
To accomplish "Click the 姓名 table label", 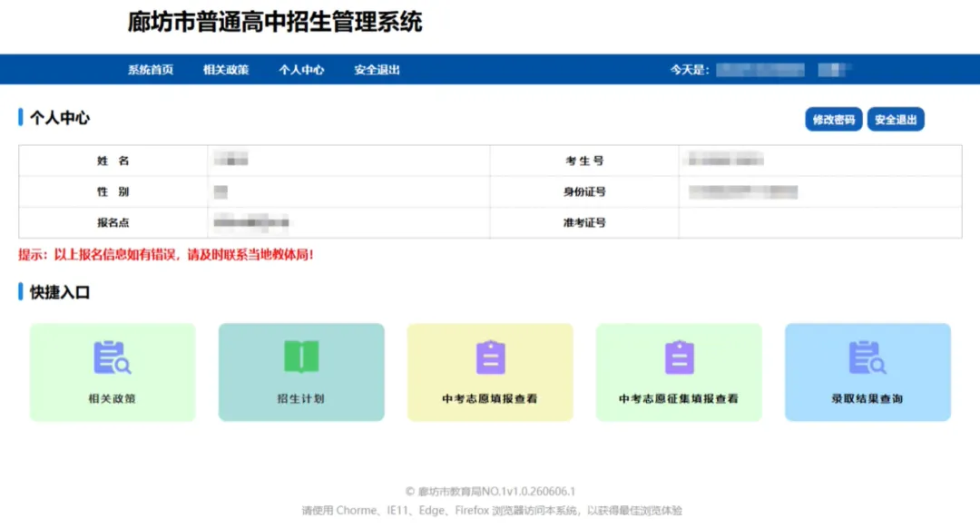I will [113, 161].
